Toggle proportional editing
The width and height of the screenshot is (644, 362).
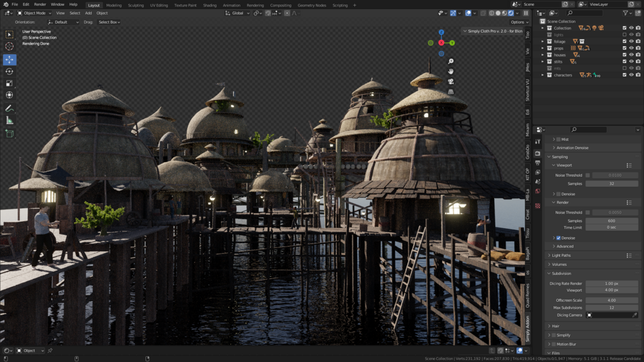(287, 13)
